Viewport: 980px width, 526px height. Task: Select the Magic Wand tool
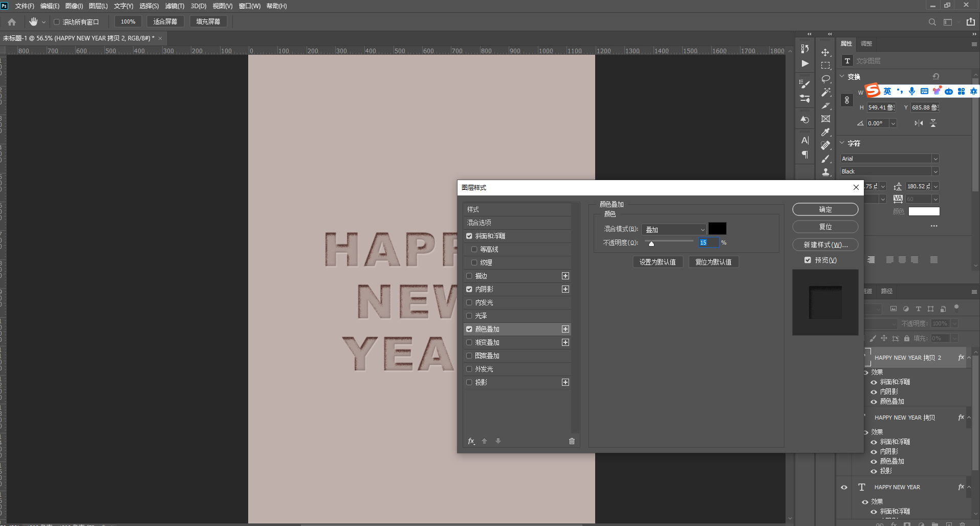(x=825, y=92)
